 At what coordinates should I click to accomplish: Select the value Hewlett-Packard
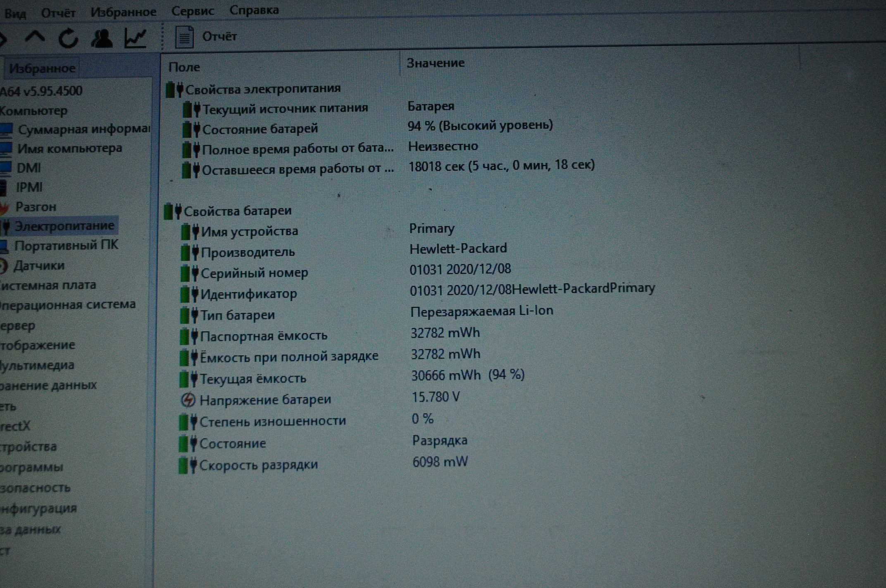point(458,249)
